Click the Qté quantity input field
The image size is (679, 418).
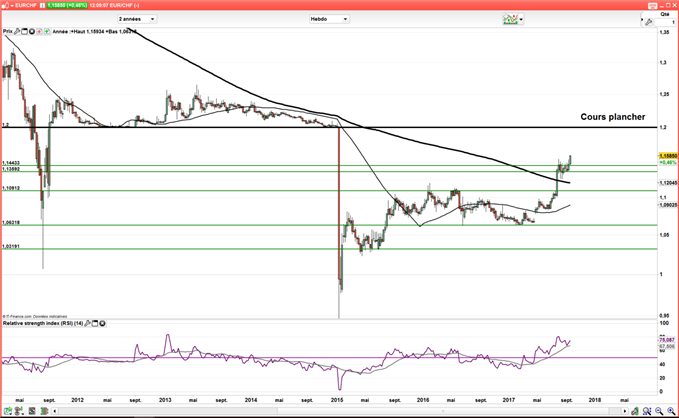[666, 22]
